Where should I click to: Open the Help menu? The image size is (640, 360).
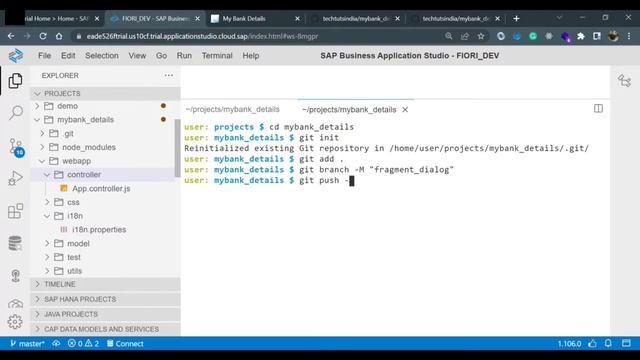[x=251, y=56]
